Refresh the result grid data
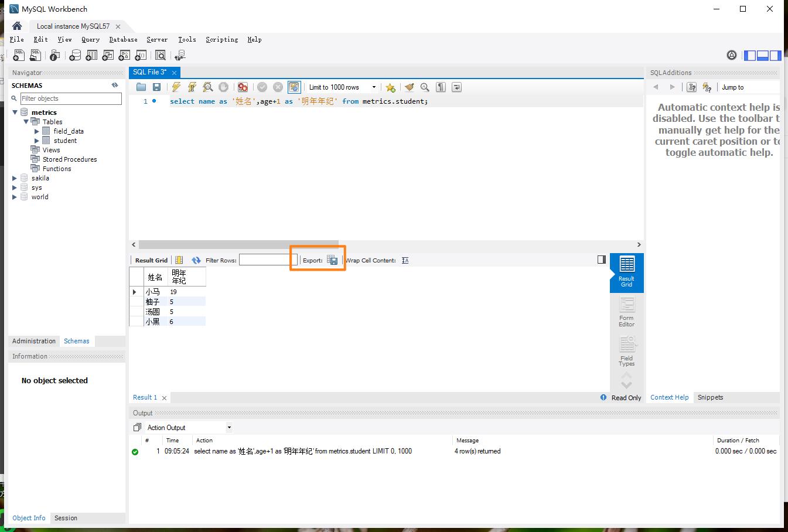 tap(196, 260)
